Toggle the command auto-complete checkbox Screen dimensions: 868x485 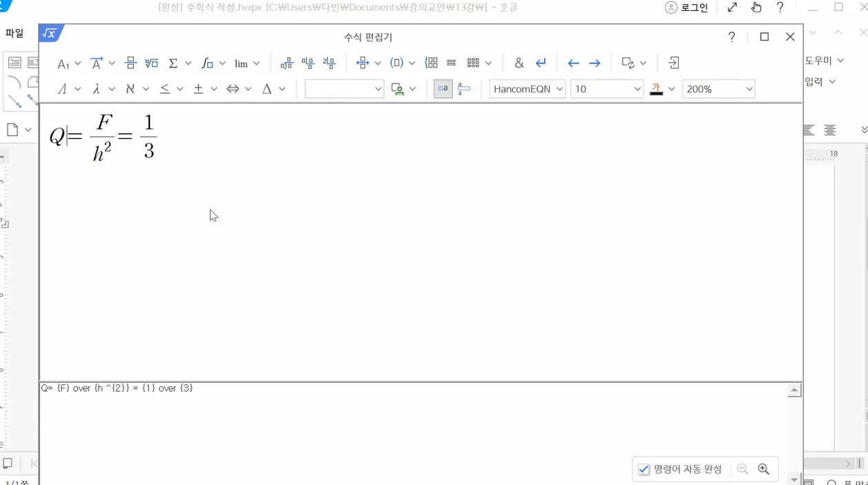pyautogui.click(x=644, y=469)
